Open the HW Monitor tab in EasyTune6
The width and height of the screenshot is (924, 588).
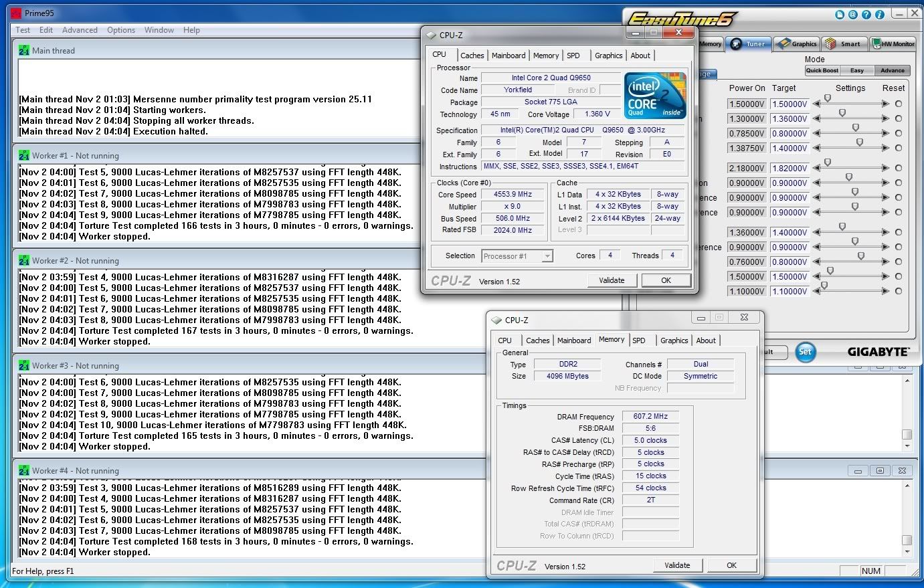[x=893, y=43]
